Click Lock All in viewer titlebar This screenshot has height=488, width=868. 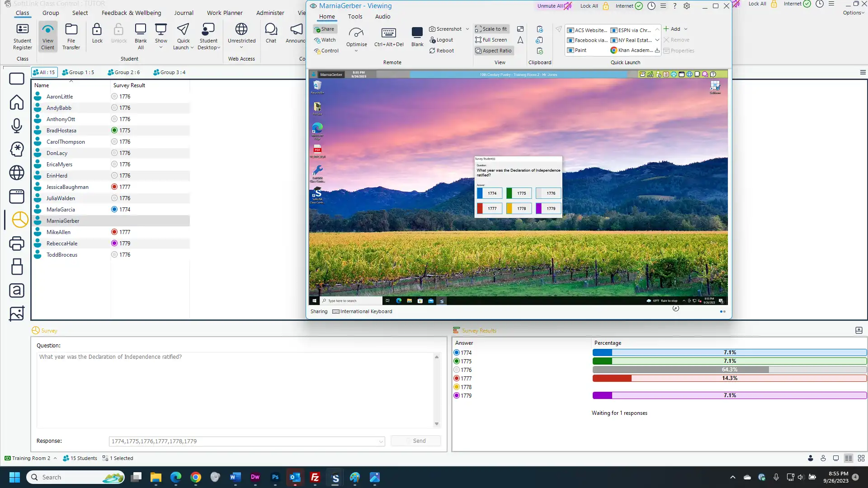tap(594, 6)
